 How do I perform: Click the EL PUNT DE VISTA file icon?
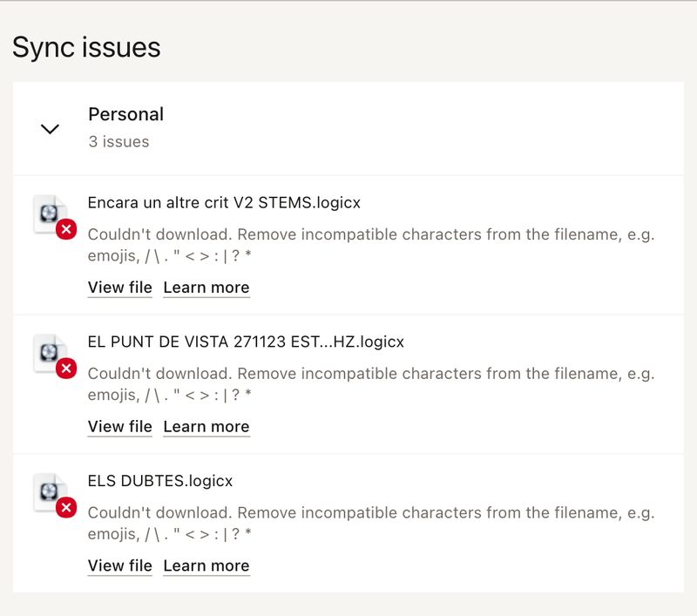49,352
